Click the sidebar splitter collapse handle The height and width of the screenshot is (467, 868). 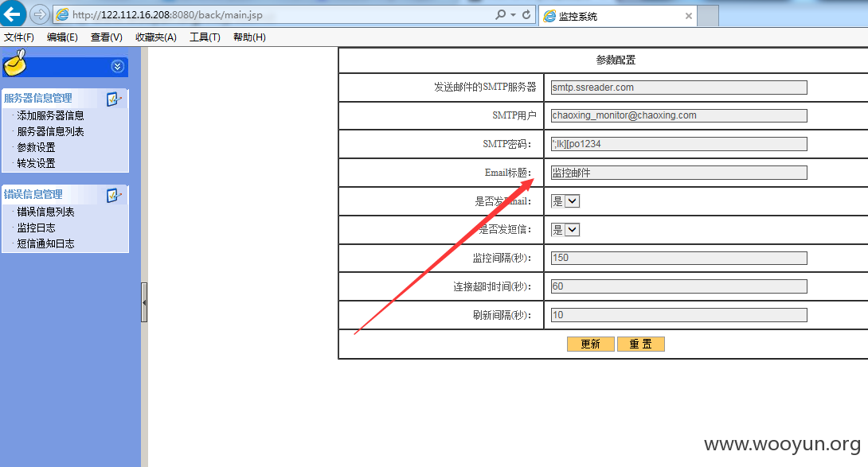[x=144, y=302]
